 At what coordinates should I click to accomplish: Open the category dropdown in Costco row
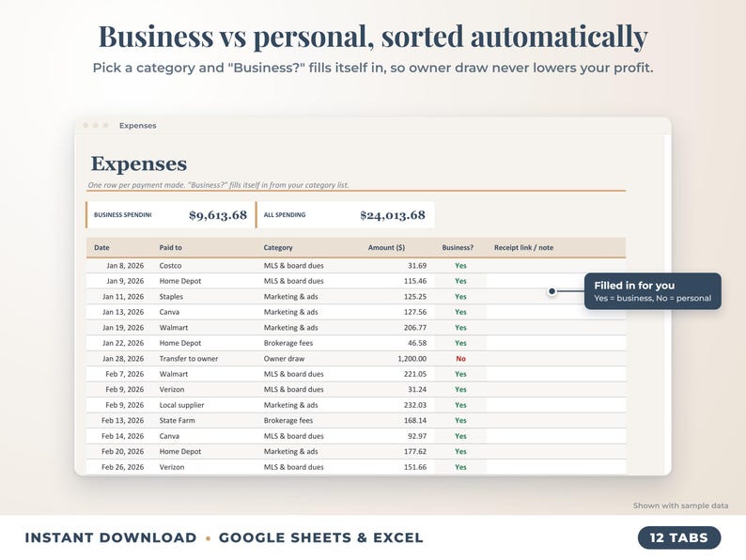pyautogui.click(x=293, y=266)
